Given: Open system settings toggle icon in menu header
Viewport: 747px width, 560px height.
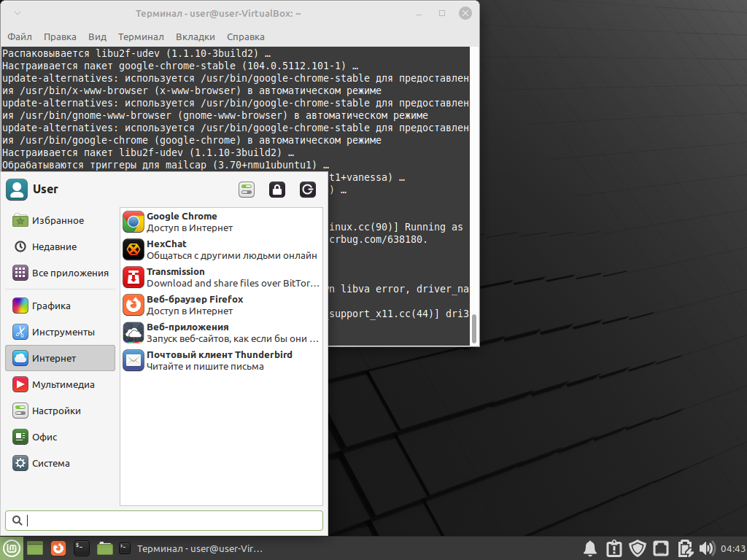Looking at the screenshot, I should [x=247, y=190].
